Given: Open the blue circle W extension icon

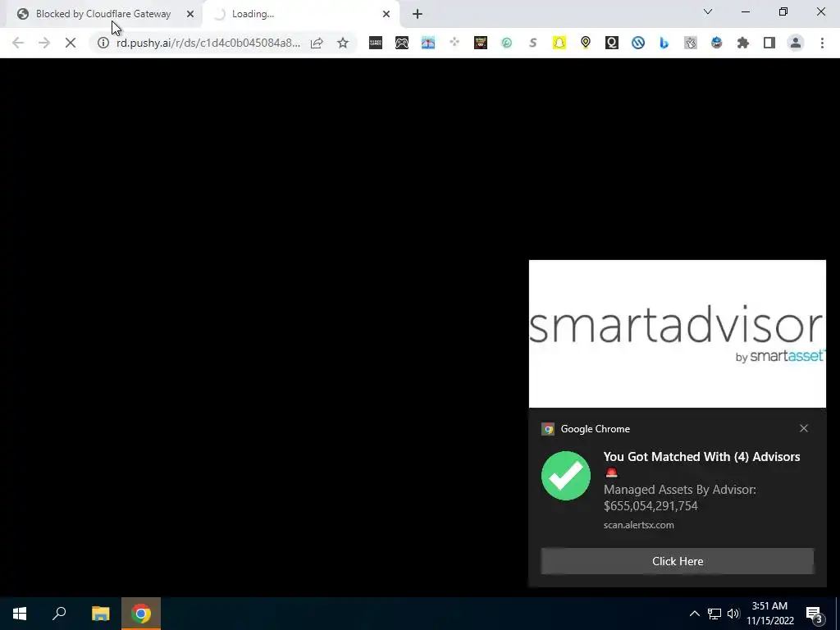Looking at the screenshot, I should point(638,43).
